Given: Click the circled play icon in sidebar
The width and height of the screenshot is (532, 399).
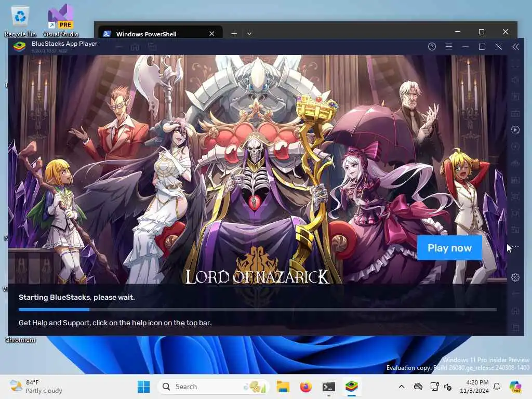Looking at the screenshot, I should pyautogui.click(x=515, y=130).
